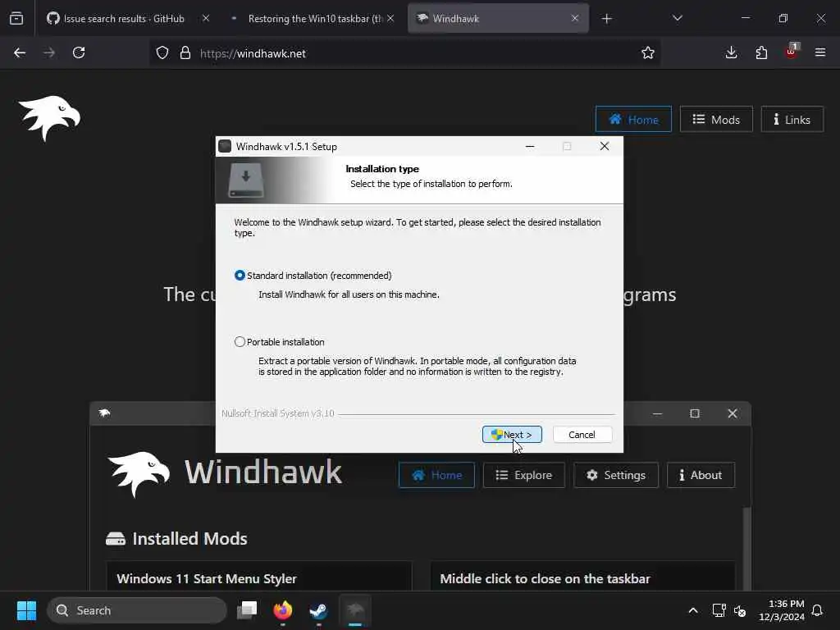This screenshot has height=630, width=840.
Task: Open Firefox from the taskbar
Action: (x=283, y=610)
